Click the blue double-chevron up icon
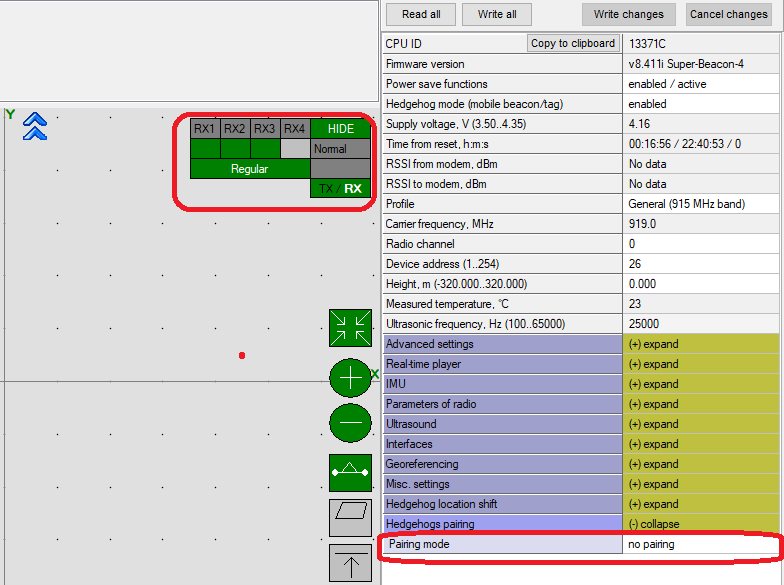The width and height of the screenshot is (784, 585). tap(35, 126)
